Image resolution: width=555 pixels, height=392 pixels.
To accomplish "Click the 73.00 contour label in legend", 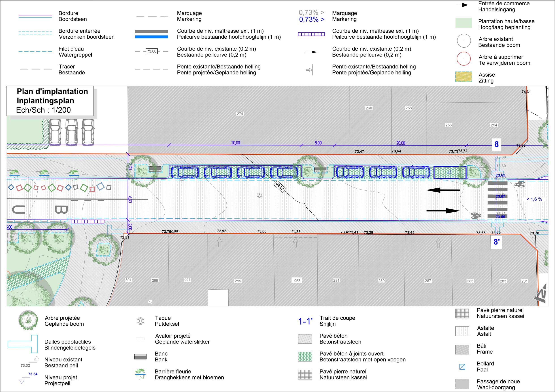I will tap(152, 51).
